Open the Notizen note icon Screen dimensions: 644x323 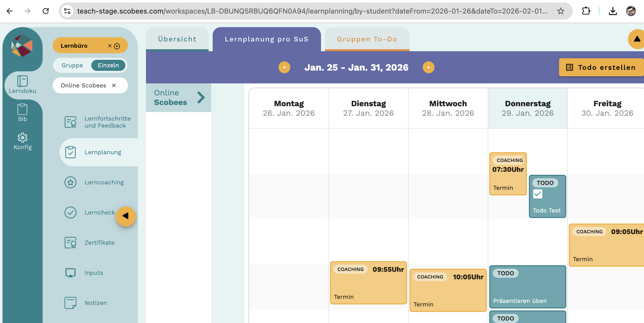click(x=70, y=303)
